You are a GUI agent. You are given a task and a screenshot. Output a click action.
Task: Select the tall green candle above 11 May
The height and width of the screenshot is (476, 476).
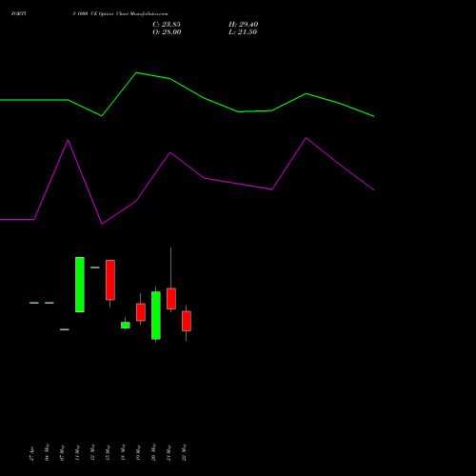80,285
